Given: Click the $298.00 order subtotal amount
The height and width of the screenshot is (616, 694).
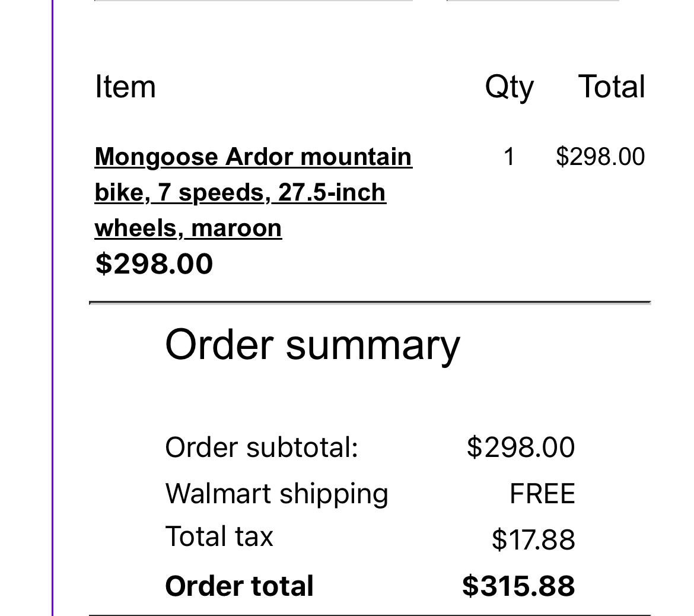Looking at the screenshot, I should pos(520,447).
